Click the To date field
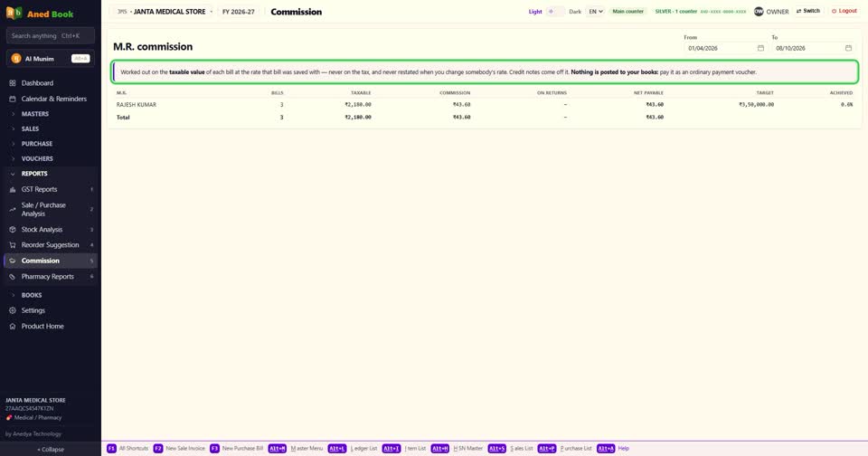 click(x=814, y=48)
